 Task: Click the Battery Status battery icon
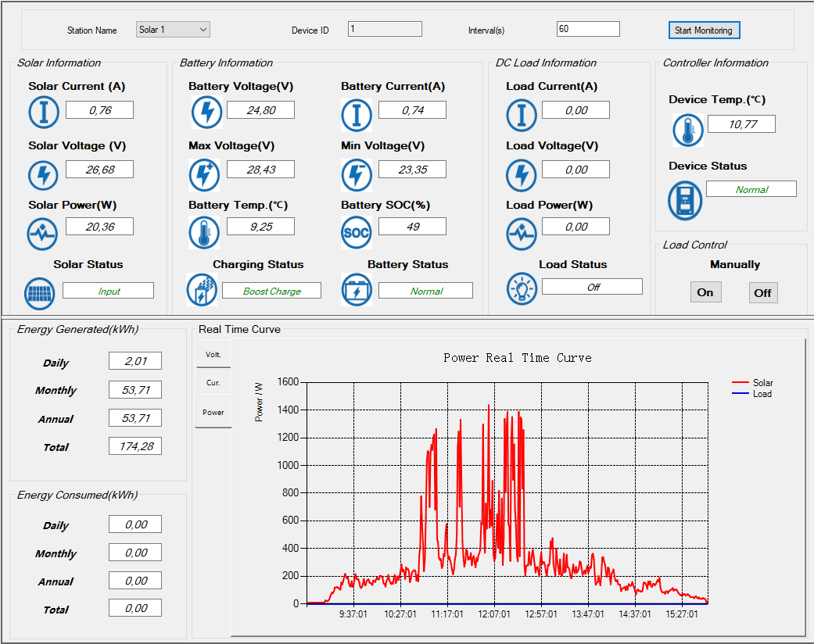pyautogui.click(x=357, y=290)
